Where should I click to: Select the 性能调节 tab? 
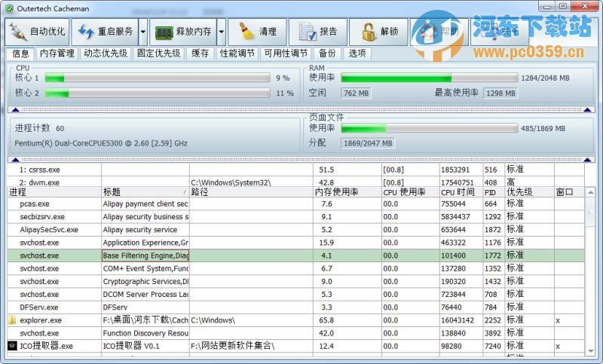[x=237, y=54]
